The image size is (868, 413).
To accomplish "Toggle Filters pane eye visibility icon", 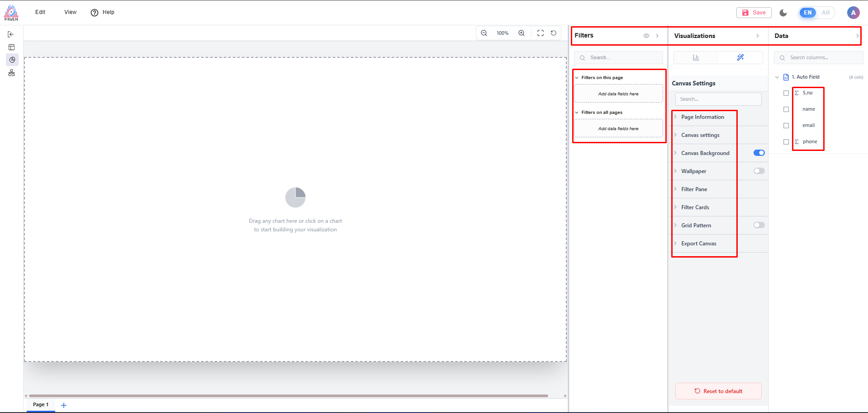I will click(x=646, y=36).
